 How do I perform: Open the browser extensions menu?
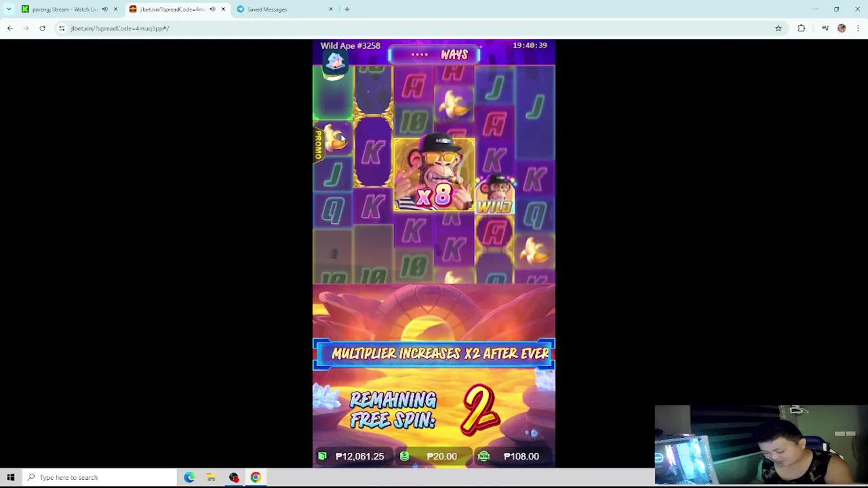[x=802, y=28]
